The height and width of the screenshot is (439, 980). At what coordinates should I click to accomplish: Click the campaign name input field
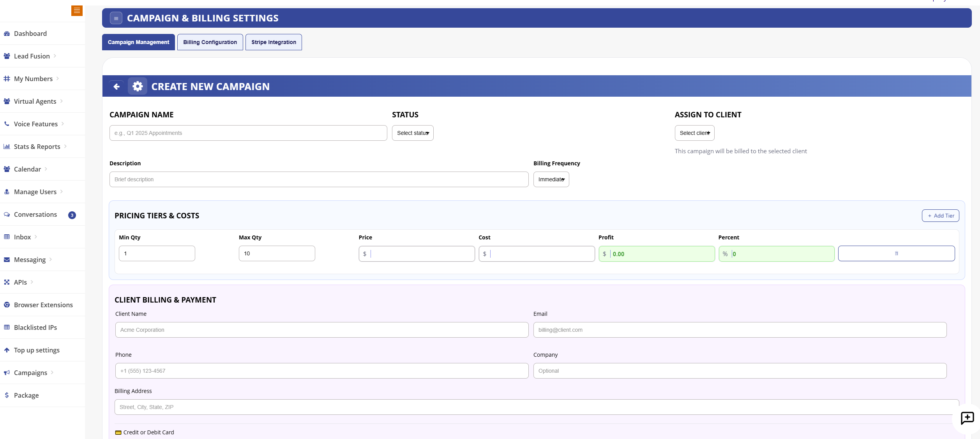[x=248, y=133]
